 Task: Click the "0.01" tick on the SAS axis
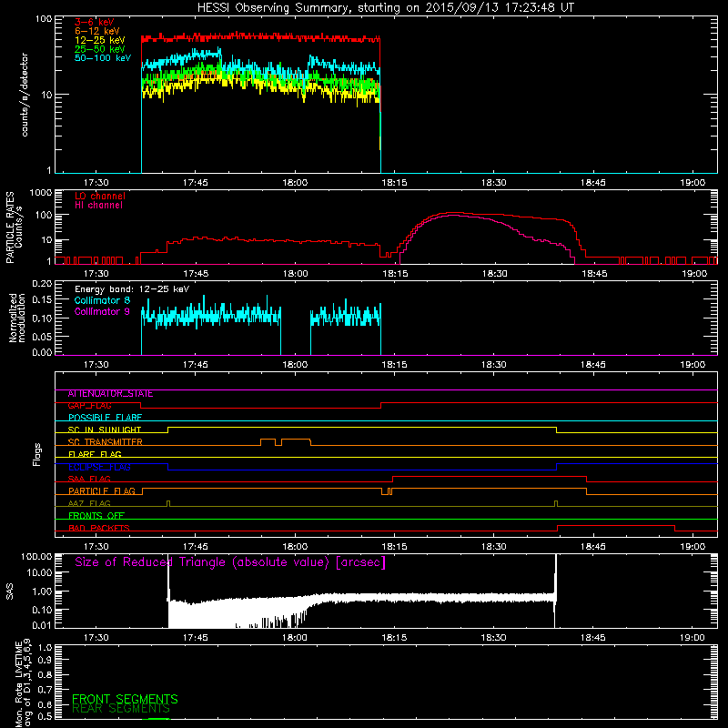click(x=42, y=625)
